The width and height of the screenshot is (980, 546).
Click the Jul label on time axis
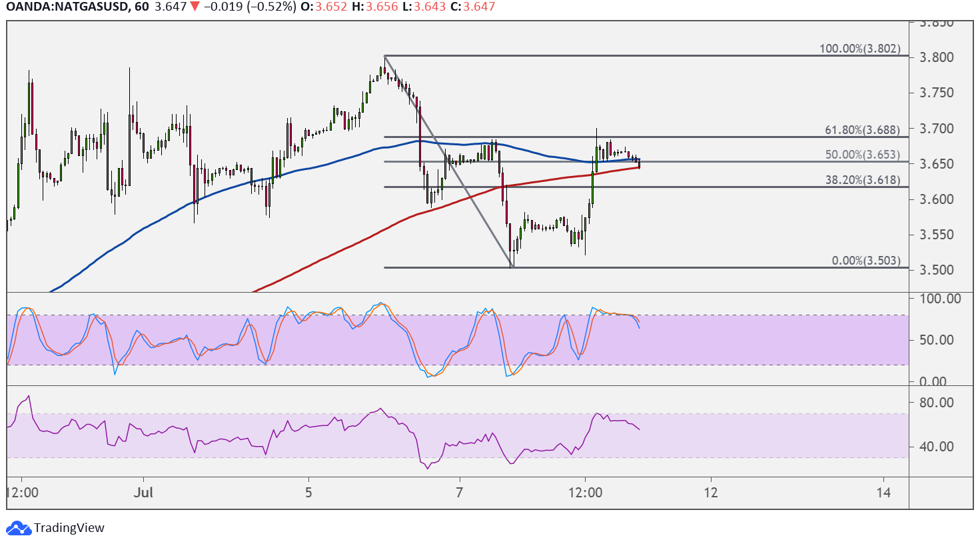[143, 493]
